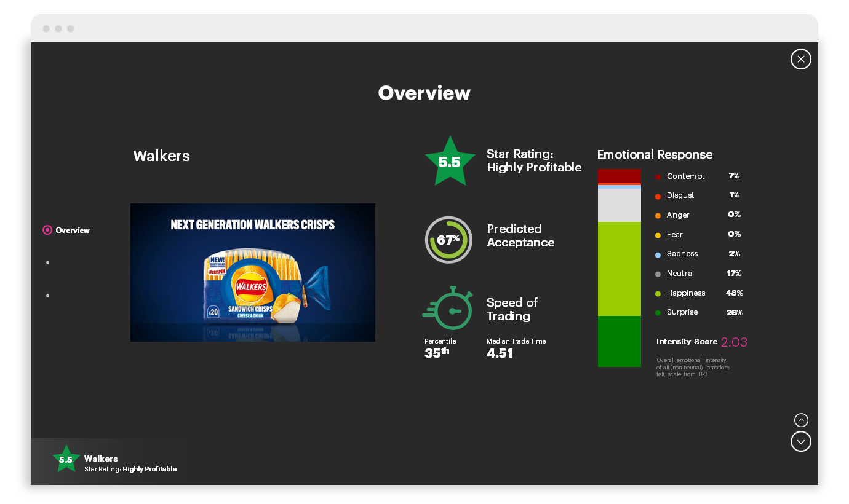Click the 35th percentile value
The width and height of the screenshot is (849, 504).
pyautogui.click(x=437, y=353)
